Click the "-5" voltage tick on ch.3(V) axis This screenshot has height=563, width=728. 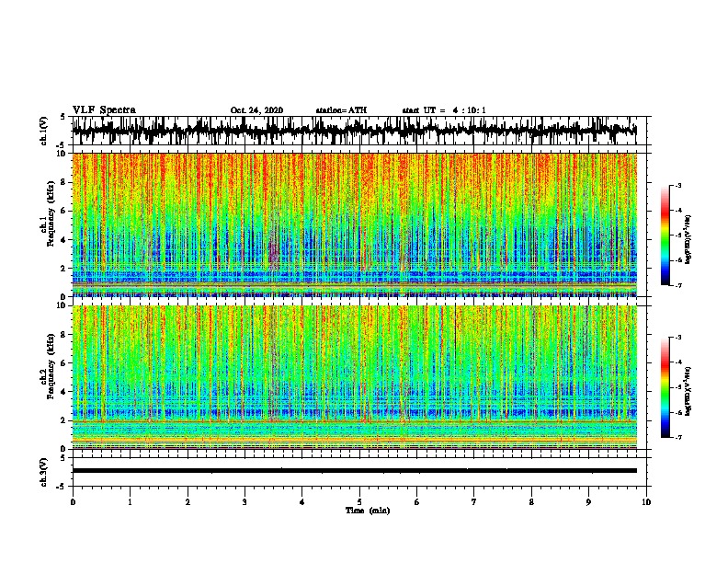(61, 487)
